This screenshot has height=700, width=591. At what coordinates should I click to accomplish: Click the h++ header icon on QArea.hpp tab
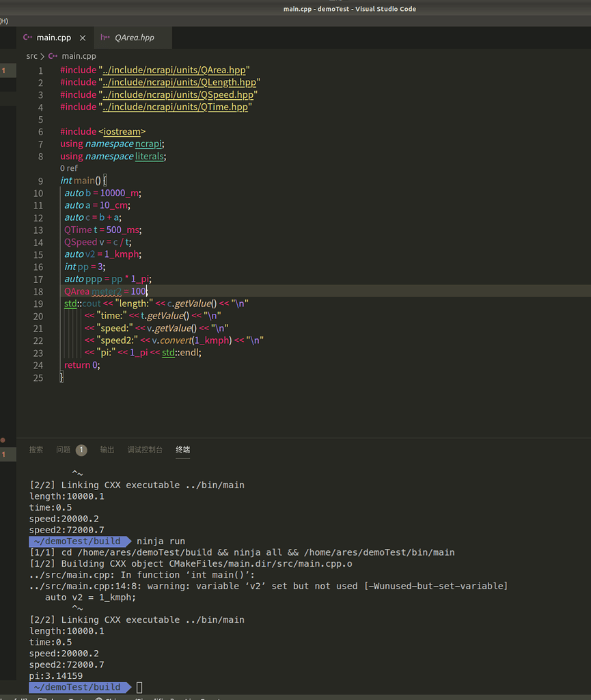105,38
